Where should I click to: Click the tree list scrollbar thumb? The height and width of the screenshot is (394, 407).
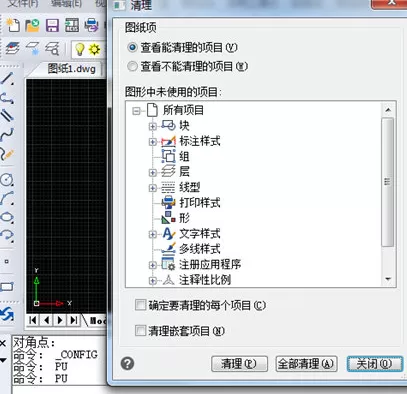387,182
